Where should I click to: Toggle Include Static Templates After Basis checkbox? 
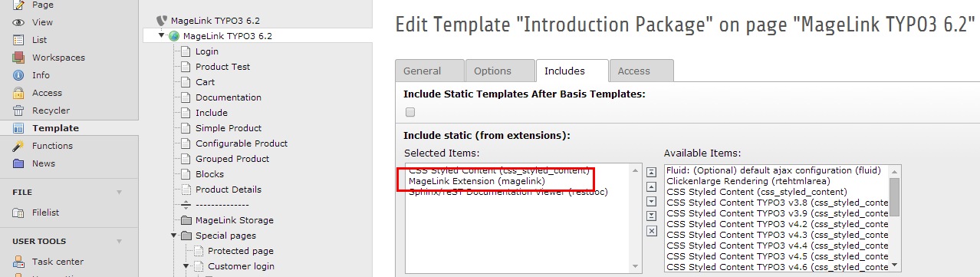[x=410, y=112]
